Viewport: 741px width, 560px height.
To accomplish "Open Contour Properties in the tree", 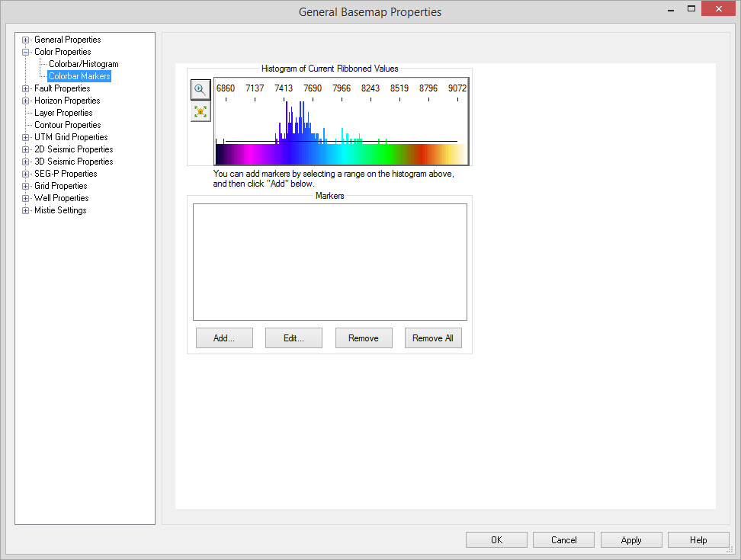I will [x=67, y=125].
